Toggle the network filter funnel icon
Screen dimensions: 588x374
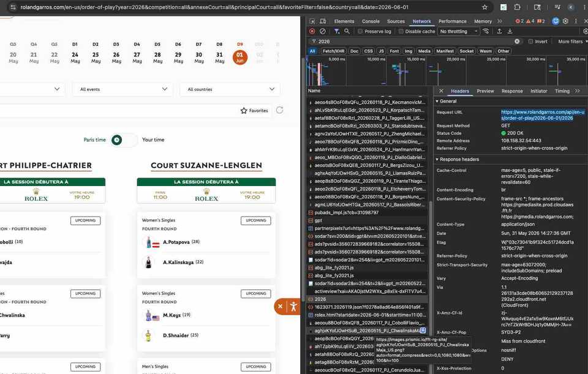point(337,31)
